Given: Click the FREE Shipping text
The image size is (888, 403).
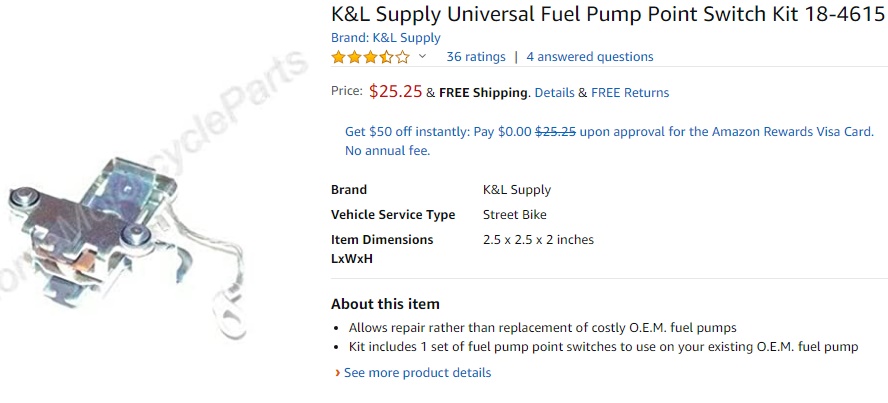Looking at the screenshot, I should [x=483, y=93].
